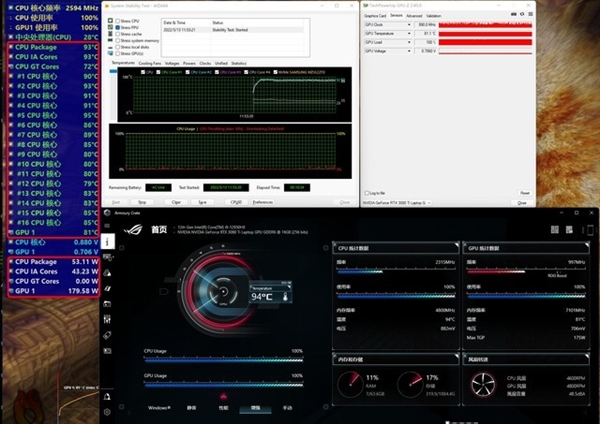Open the NVIDIA GeForce RTX GPU selector dropdown

pos(397,202)
